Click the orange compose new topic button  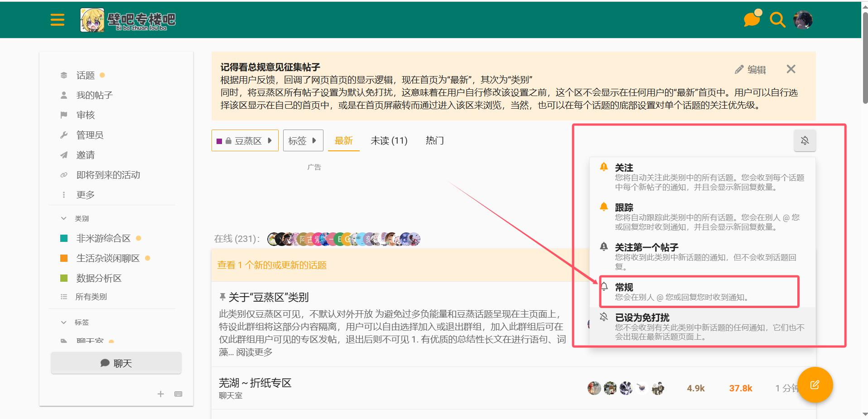(815, 385)
